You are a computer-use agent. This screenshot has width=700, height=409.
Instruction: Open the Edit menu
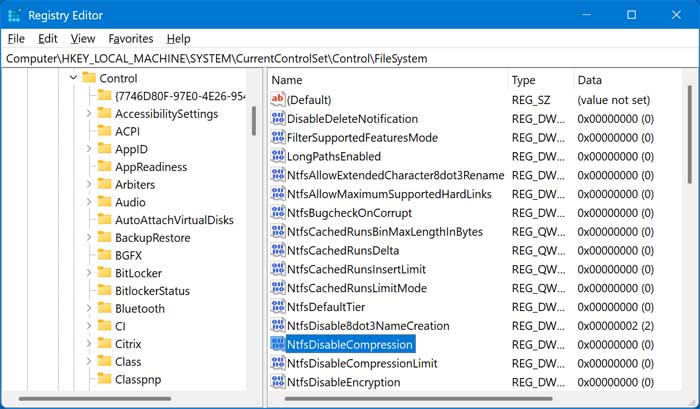coord(47,39)
